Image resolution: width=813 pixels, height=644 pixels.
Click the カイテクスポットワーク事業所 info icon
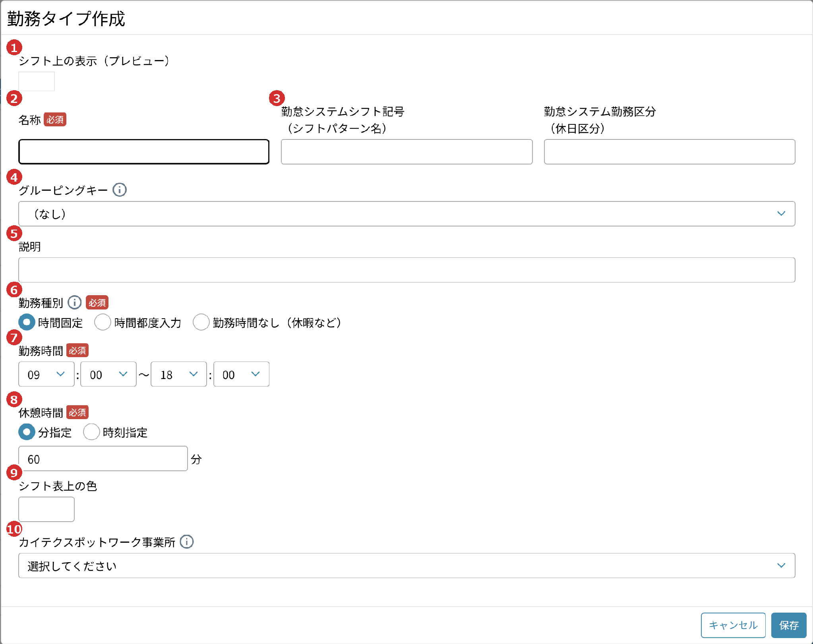click(187, 542)
